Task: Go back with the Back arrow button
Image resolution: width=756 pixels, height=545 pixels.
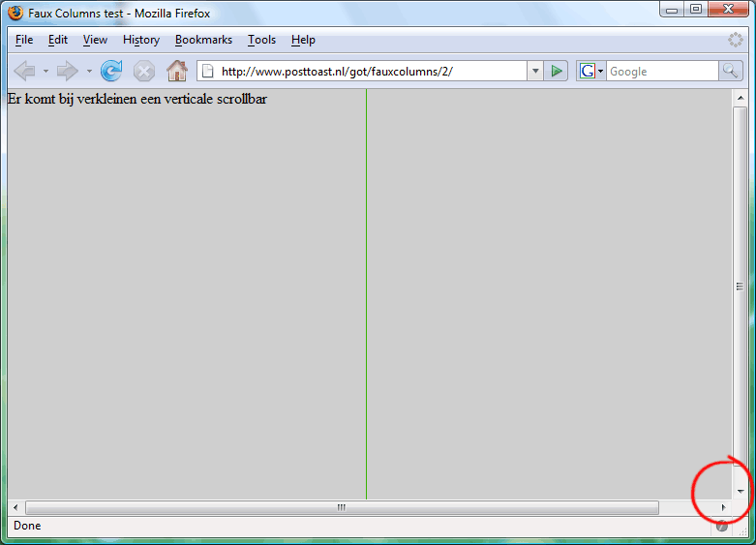Action: click(24, 72)
